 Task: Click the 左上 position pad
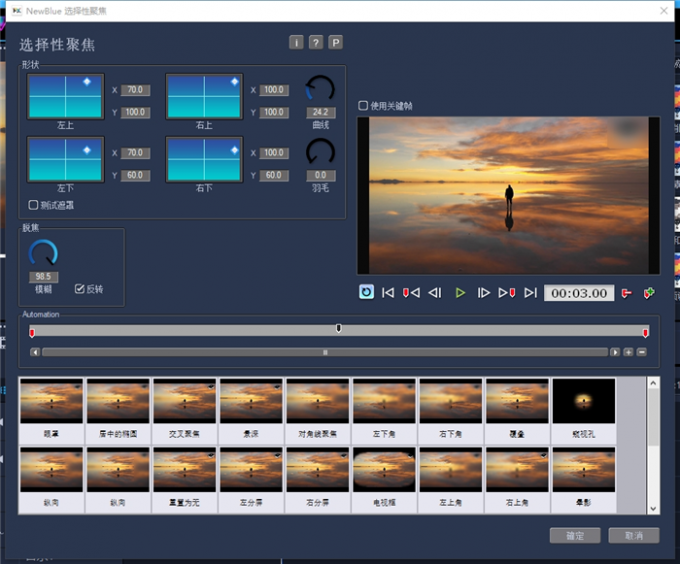point(65,96)
